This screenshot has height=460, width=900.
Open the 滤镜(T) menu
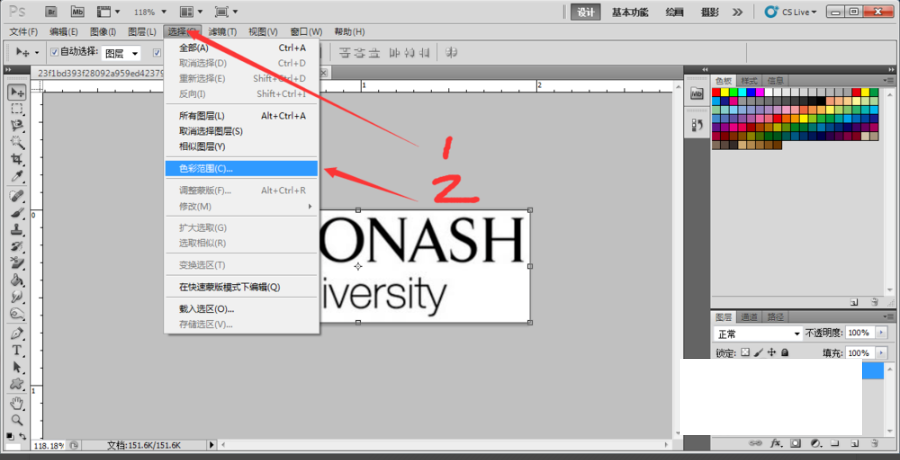(223, 32)
